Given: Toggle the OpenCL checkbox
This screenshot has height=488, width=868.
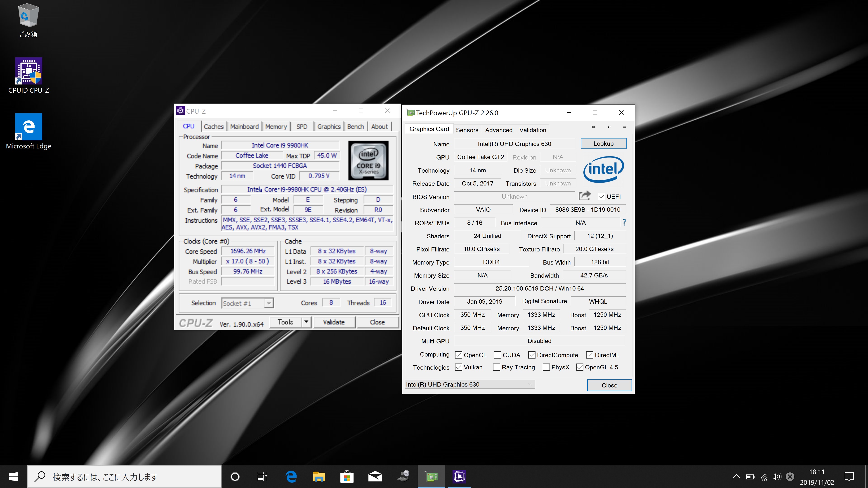Looking at the screenshot, I should 459,355.
